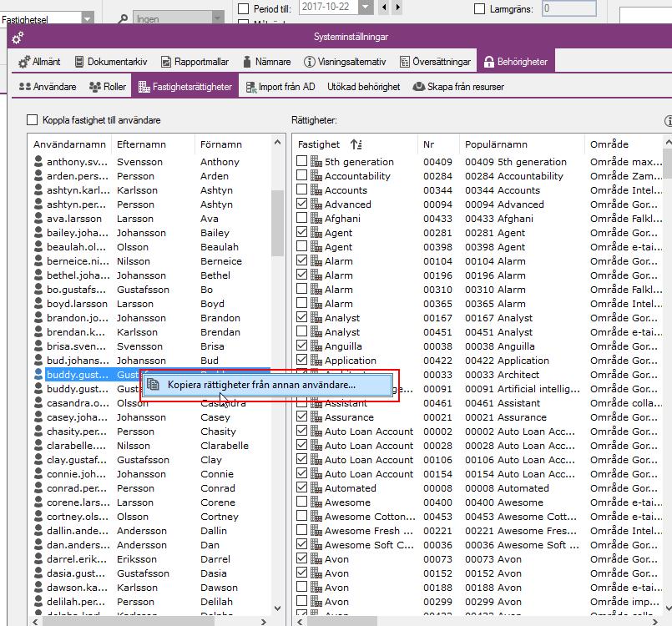Open the Ingen dropdown

coord(217,18)
